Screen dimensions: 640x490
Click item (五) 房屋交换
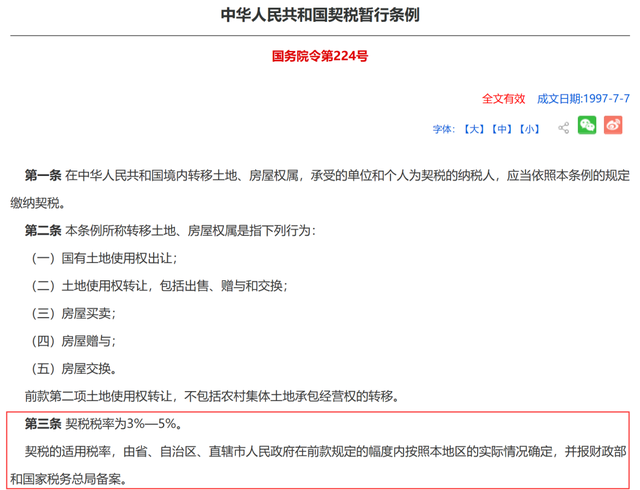73,369
